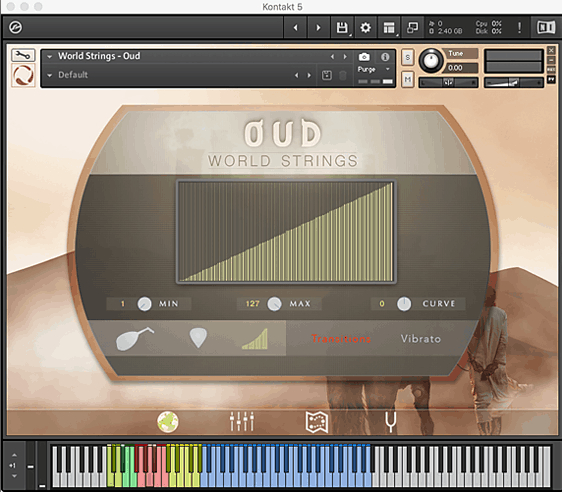562x492 pixels.
Task: Shift keyboard octave down arrow
Action: [x=14, y=476]
